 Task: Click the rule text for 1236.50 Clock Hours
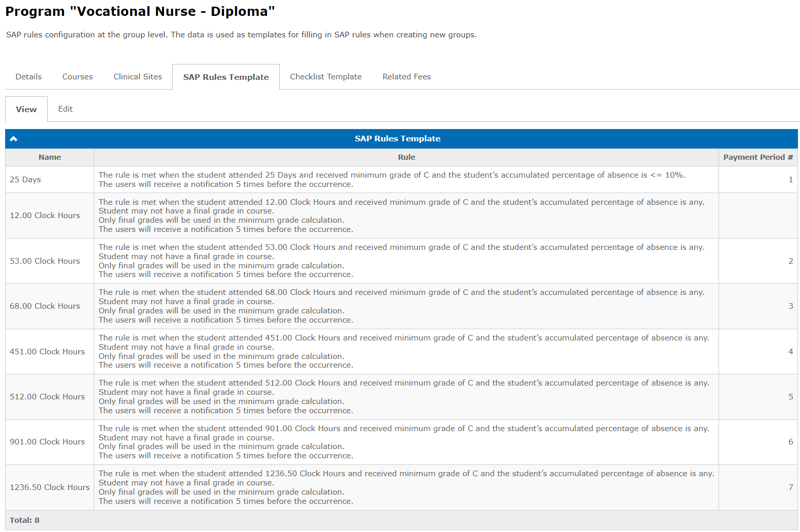point(406,487)
